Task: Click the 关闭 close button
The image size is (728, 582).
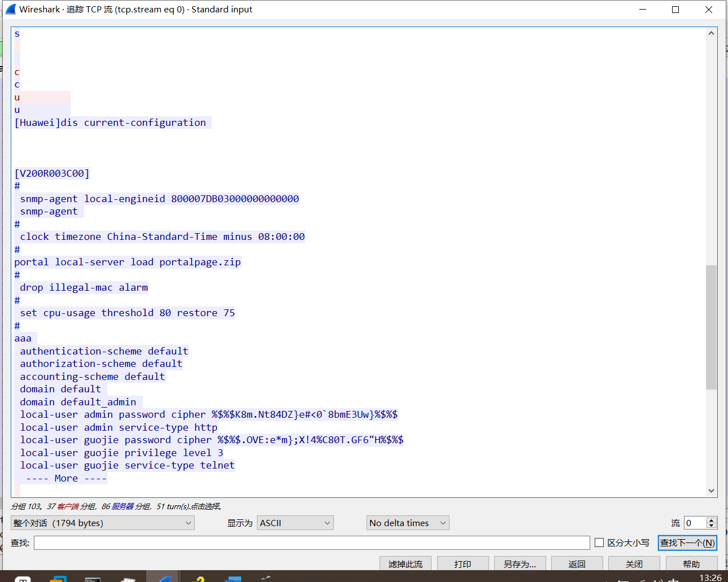Action: 634,563
